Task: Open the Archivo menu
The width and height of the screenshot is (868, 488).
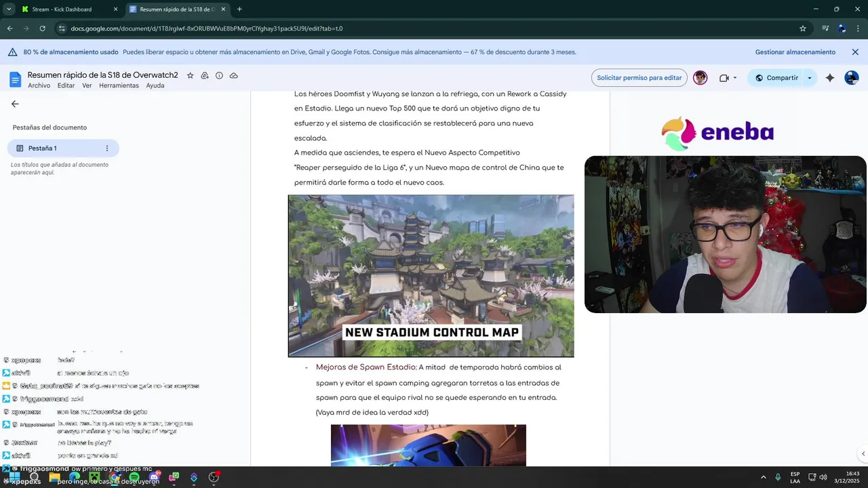Action: 39,85
